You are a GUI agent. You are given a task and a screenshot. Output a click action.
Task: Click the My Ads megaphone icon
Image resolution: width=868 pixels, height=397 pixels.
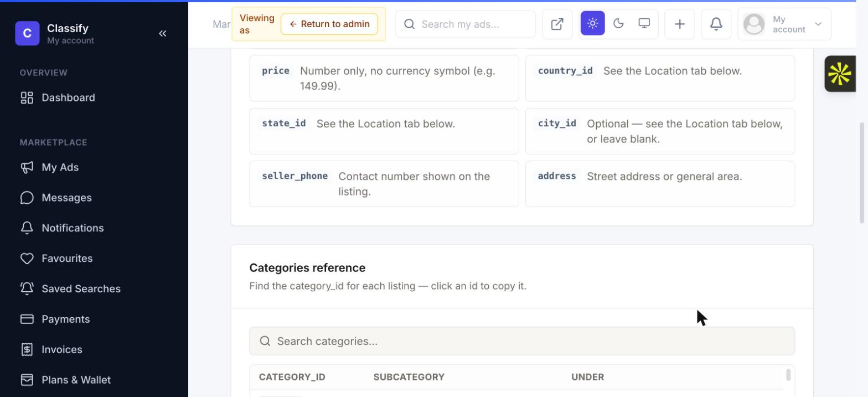(x=27, y=167)
